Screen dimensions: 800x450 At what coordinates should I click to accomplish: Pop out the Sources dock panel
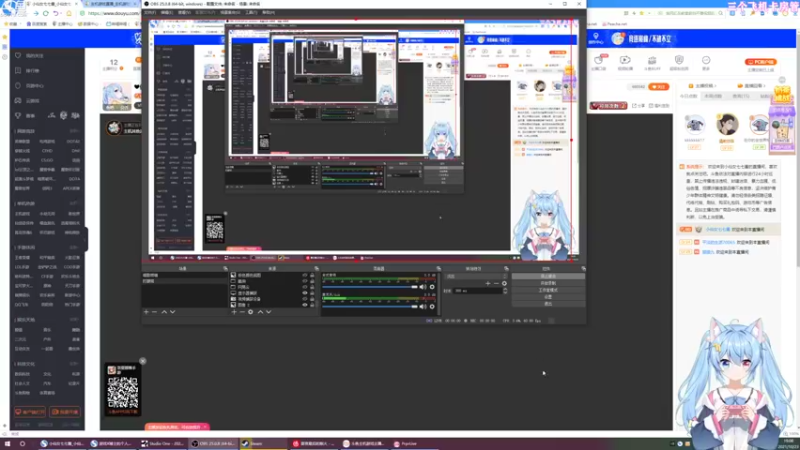[316, 268]
